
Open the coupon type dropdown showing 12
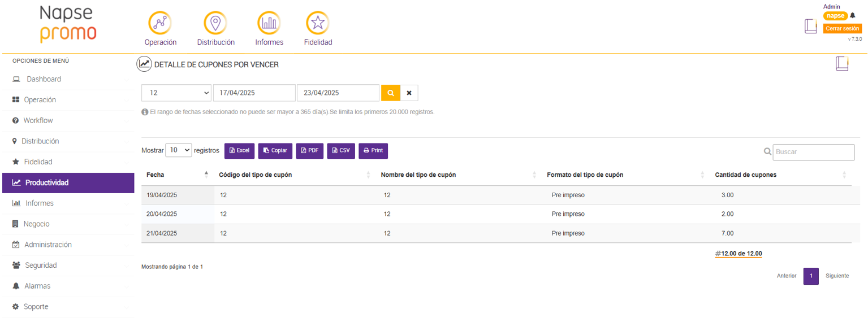click(176, 93)
